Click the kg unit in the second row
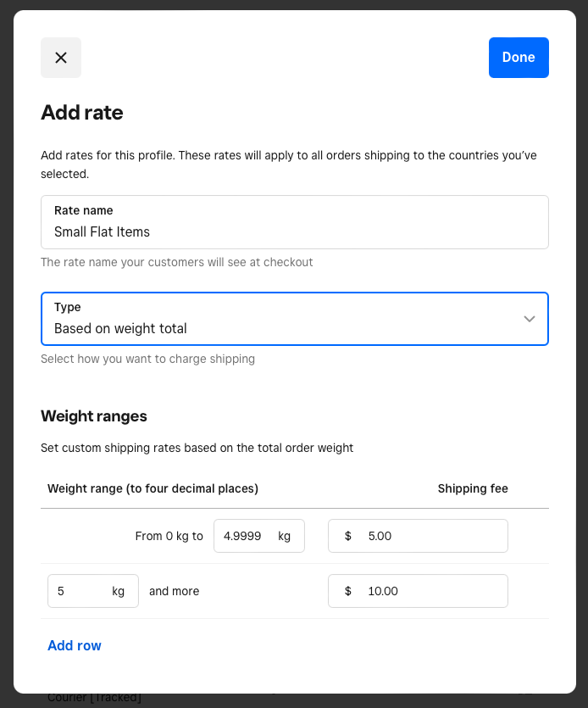This screenshot has height=708, width=588. coord(119,591)
